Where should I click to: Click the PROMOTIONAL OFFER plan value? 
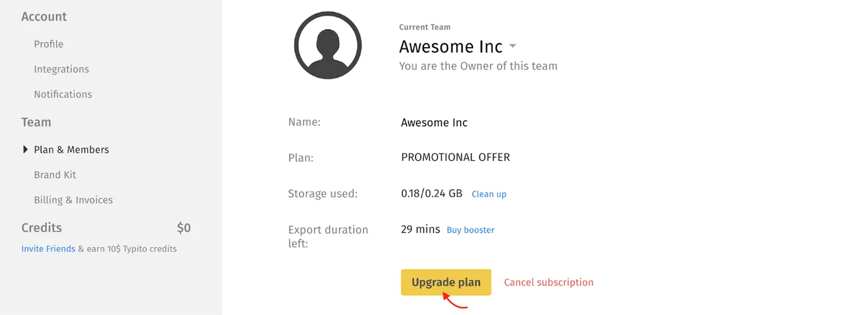456,157
